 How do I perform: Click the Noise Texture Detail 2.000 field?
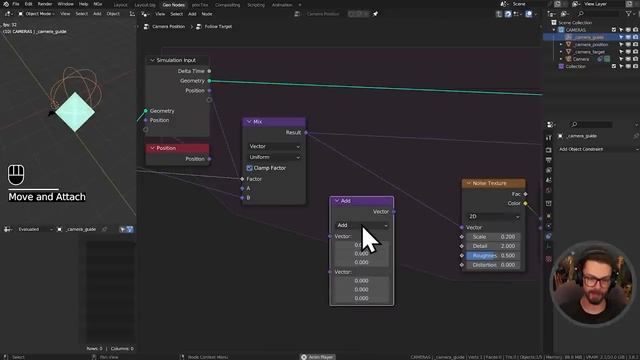pos(493,246)
